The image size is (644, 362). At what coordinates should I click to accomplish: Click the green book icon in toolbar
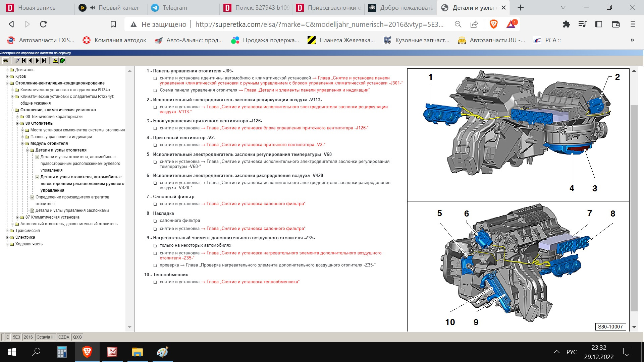click(x=62, y=61)
